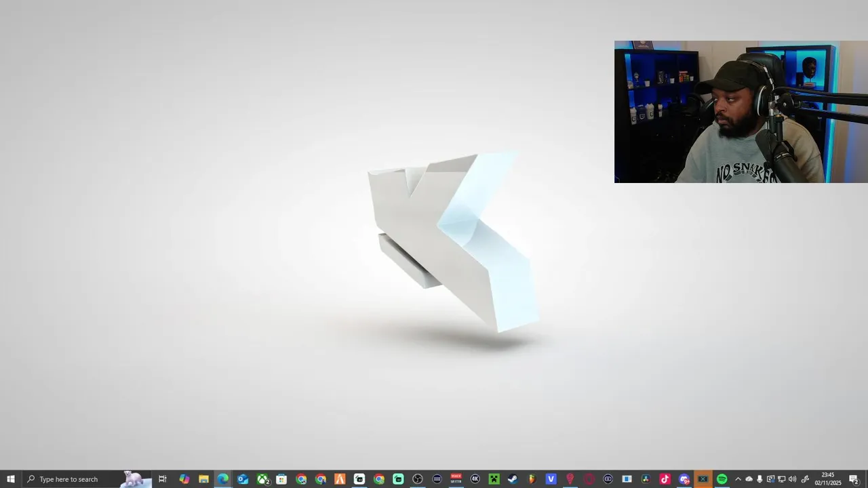Show hidden system tray icons
868x488 pixels.
point(738,479)
